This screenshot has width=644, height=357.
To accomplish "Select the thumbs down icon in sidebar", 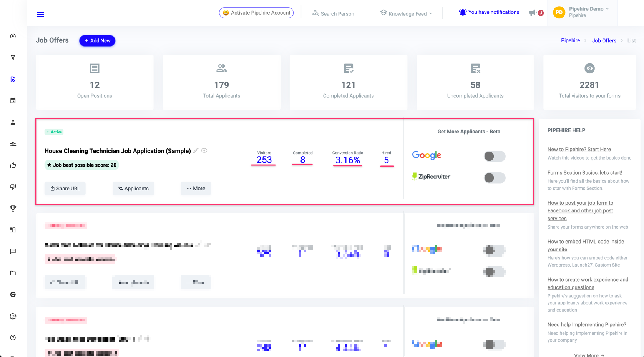I will 13,187.
